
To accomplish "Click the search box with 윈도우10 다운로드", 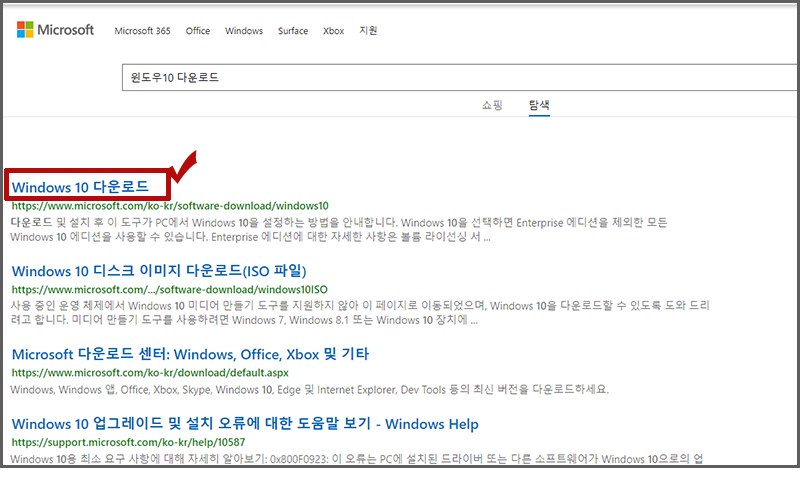I will tap(459, 78).
